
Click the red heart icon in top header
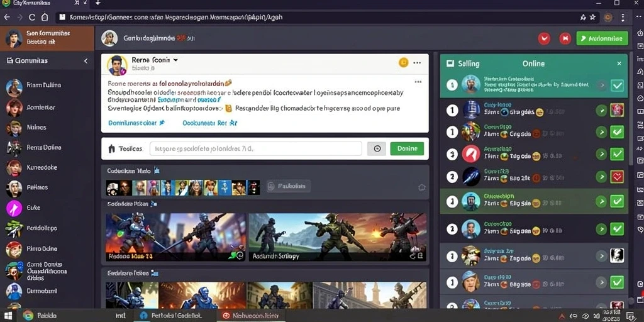pos(544,38)
